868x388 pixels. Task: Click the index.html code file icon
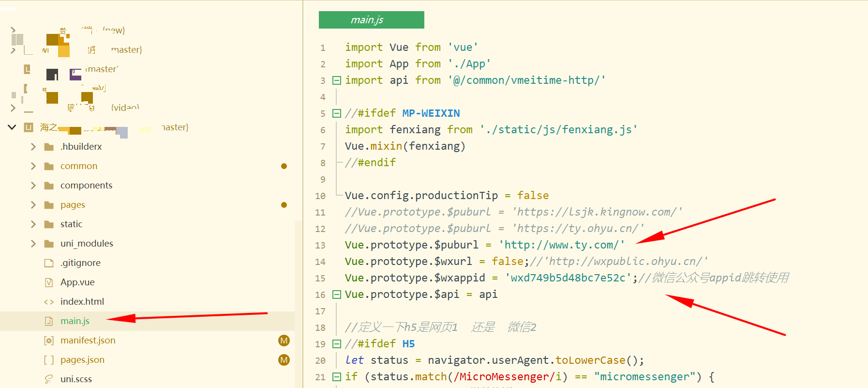[49, 302]
